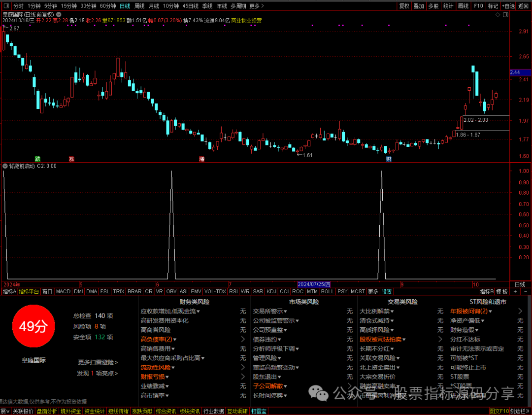Click 交易所警示 risk row
Image resolution: width=532 pixels, height=415 pixels.
tap(302, 311)
